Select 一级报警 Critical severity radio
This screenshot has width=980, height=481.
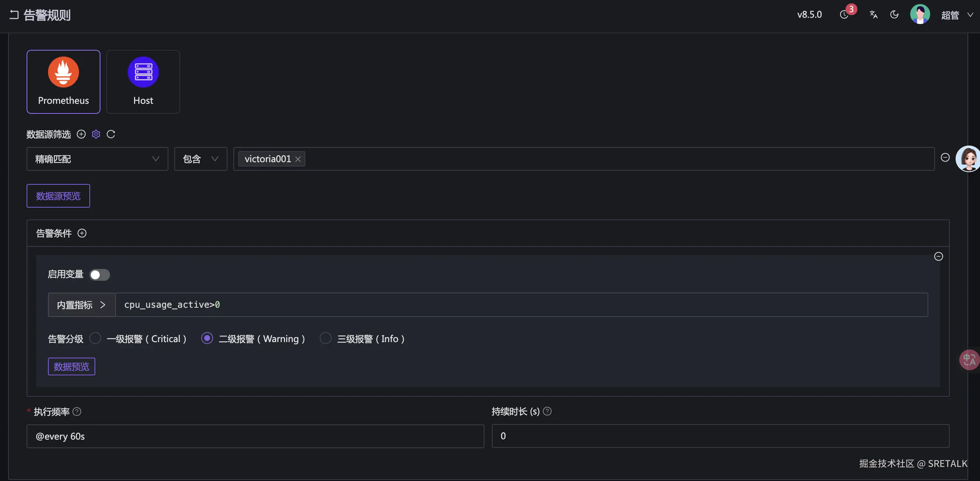[x=95, y=338]
